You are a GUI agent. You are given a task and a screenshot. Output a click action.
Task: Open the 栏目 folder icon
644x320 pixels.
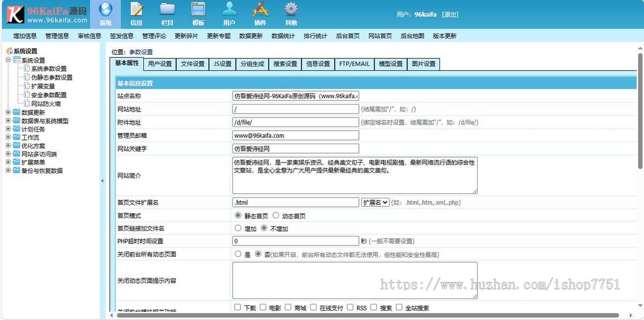coord(167,9)
